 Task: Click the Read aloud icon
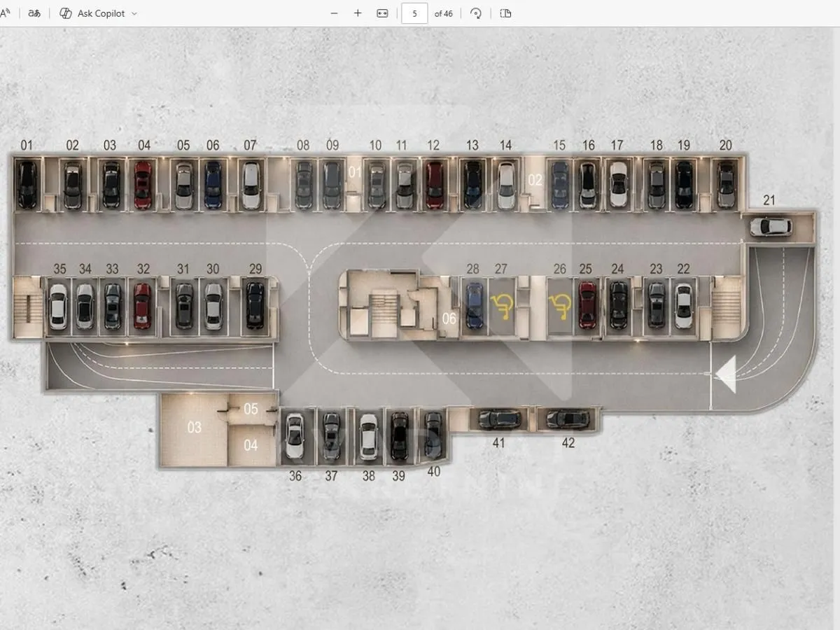(5, 13)
